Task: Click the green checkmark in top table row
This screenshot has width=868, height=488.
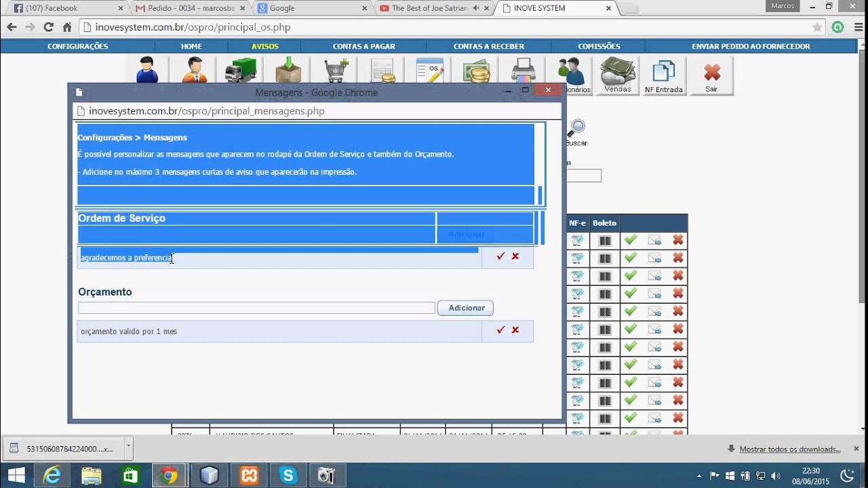Action: pyautogui.click(x=631, y=239)
